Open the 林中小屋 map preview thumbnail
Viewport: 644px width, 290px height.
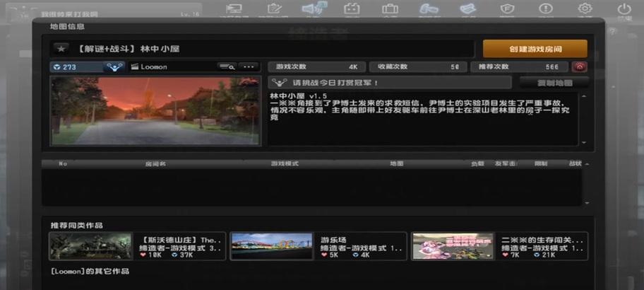[155, 110]
